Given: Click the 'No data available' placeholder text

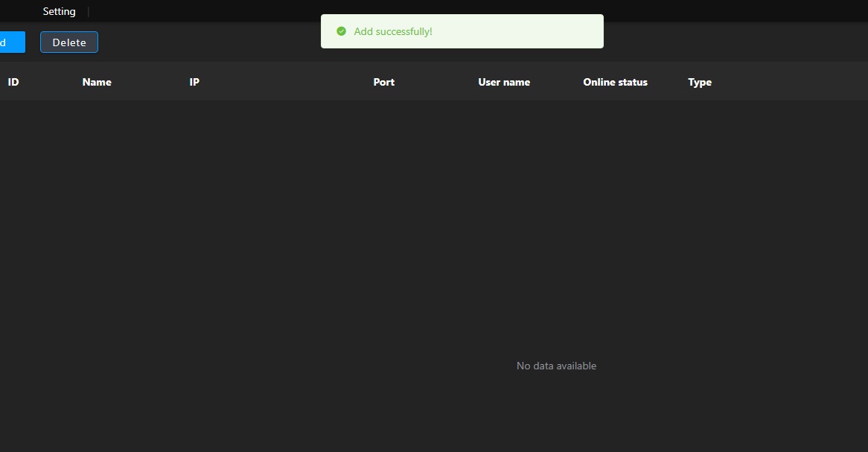Looking at the screenshot, I should [556, 366].
